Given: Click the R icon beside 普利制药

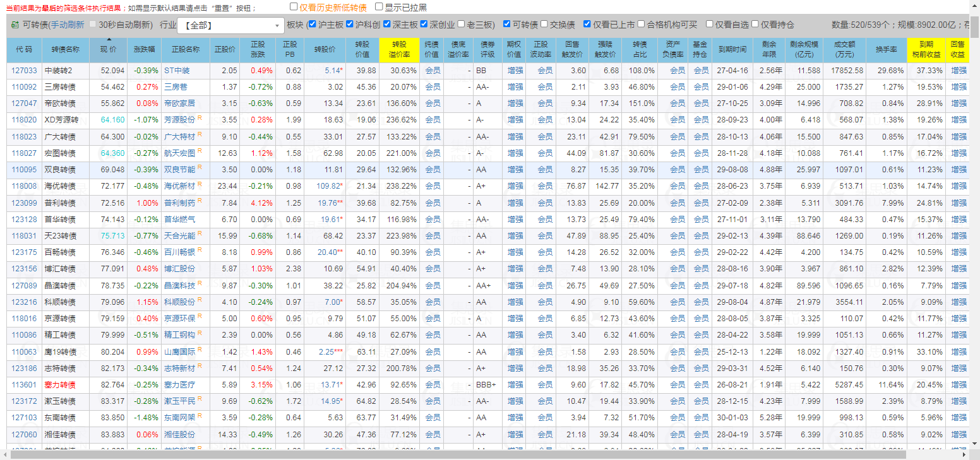Looking at the screenshot, I should pos(200,201).
